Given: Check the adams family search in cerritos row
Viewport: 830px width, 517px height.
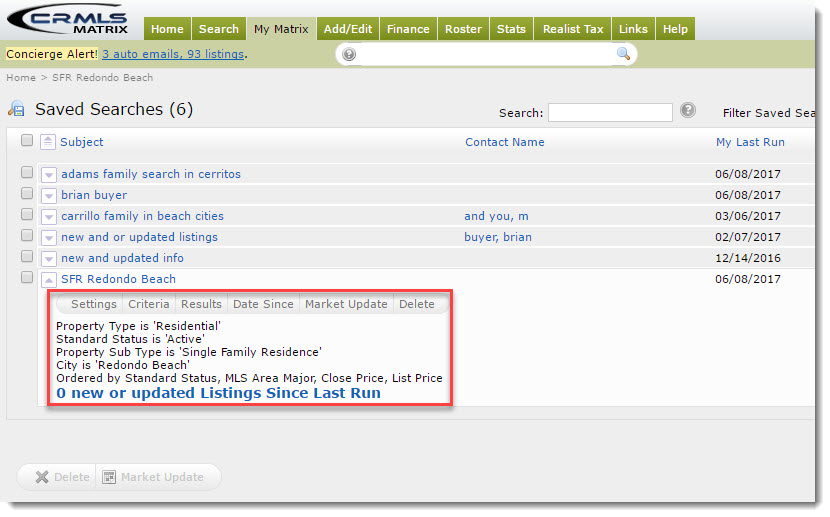Looking at the screenshot, I should (27, 173).
